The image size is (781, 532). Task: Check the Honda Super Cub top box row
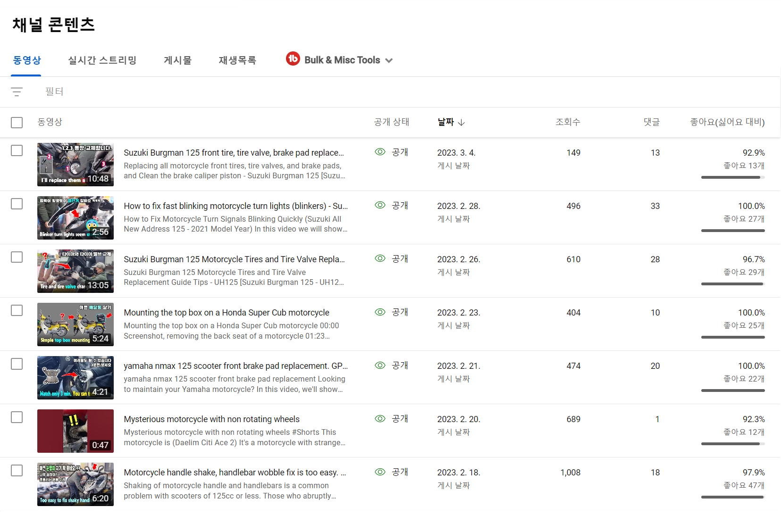click(x=17, y=310)
